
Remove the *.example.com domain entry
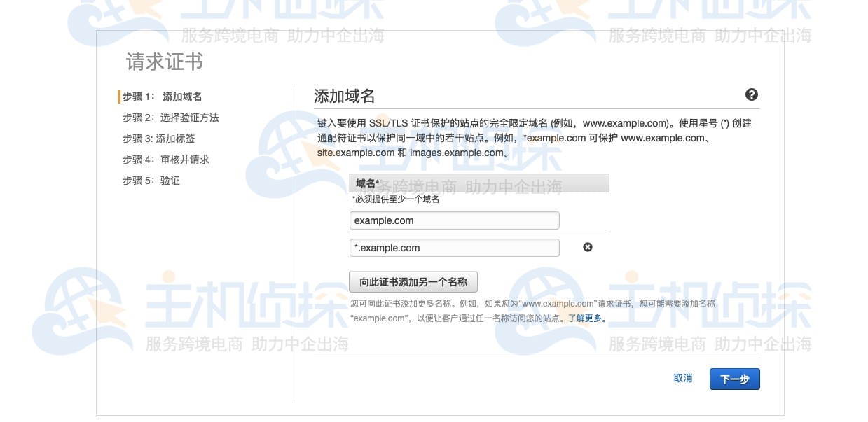pyautogui.click(x=588, y=247)
